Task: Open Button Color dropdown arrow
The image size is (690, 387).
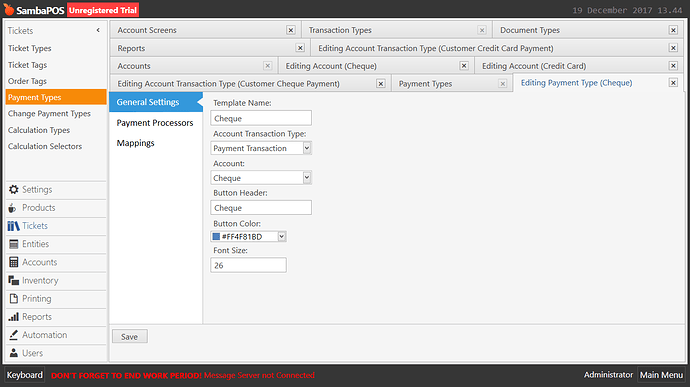Action: tap(282, 236)
